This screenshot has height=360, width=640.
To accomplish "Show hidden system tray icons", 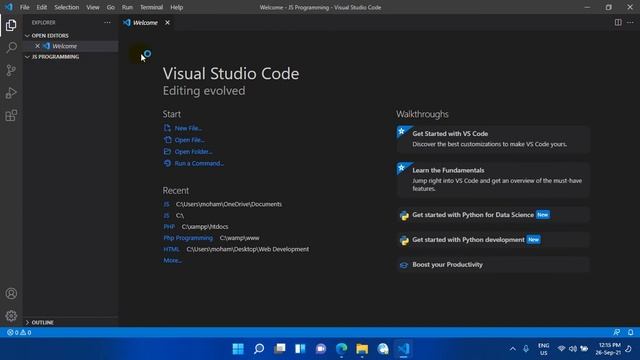I will 512,349.
